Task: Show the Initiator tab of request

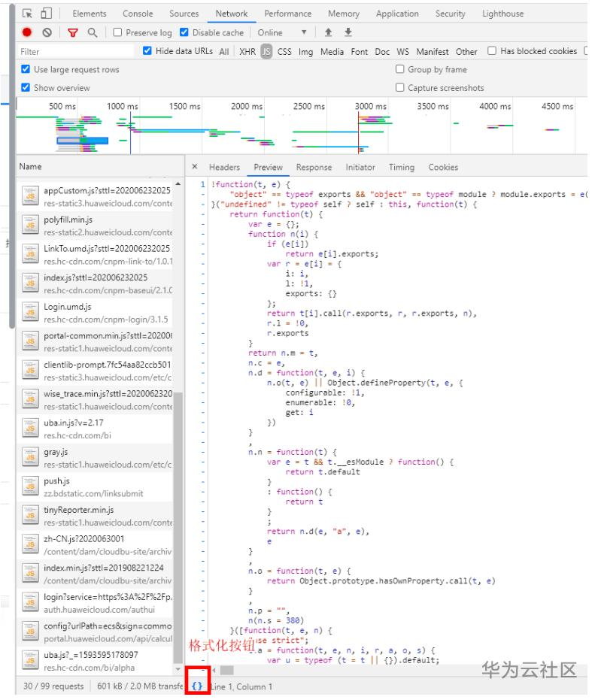Action: pyautogui.click(x=360, y=167)
